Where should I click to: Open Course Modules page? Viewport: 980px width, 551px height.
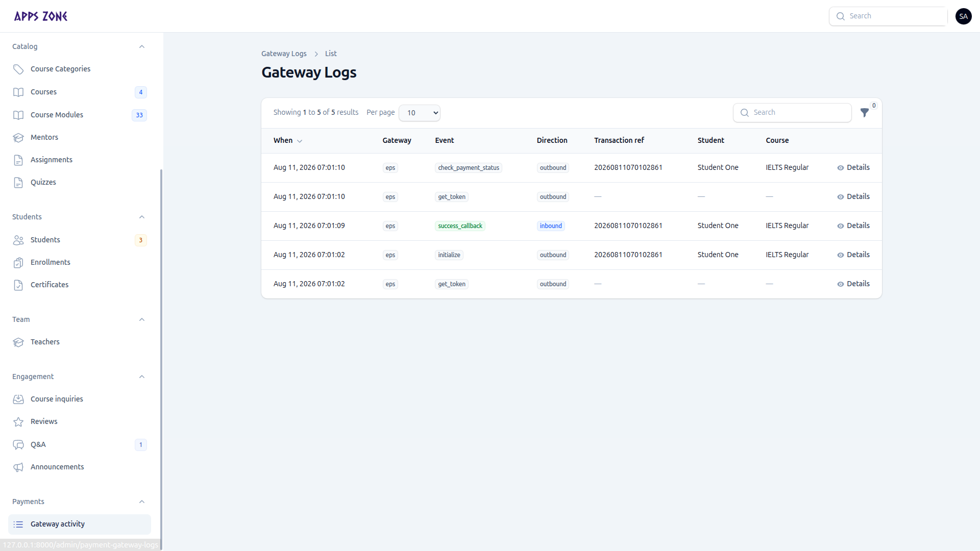(x=80, y=115)
